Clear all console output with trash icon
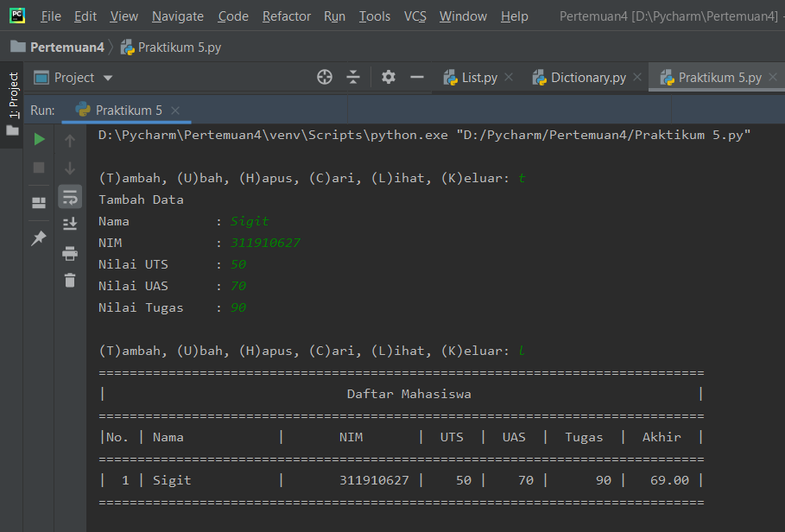The width and height of the screenshot is (785, 532). coord(70,281)
